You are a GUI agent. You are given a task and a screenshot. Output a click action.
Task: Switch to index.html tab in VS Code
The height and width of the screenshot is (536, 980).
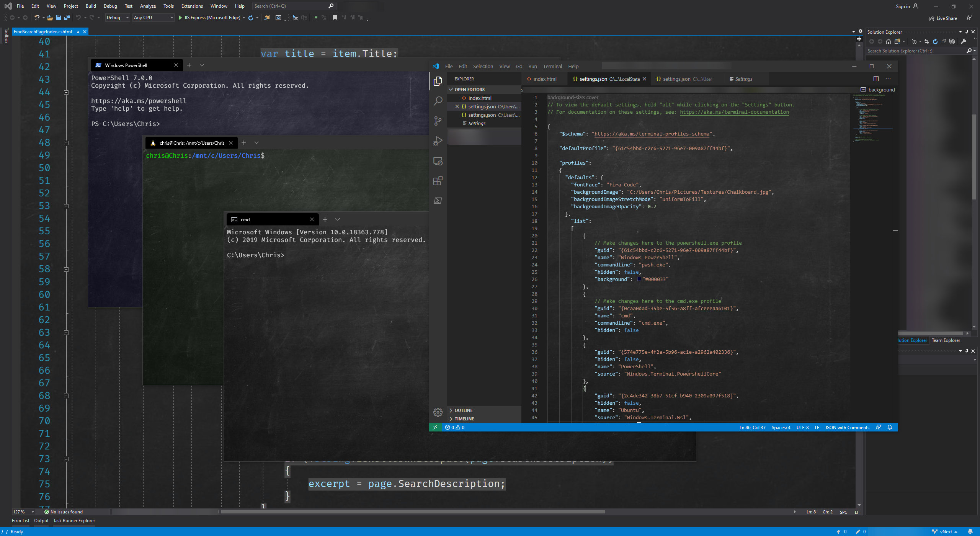pyautogui.click(x=545, y=79)
